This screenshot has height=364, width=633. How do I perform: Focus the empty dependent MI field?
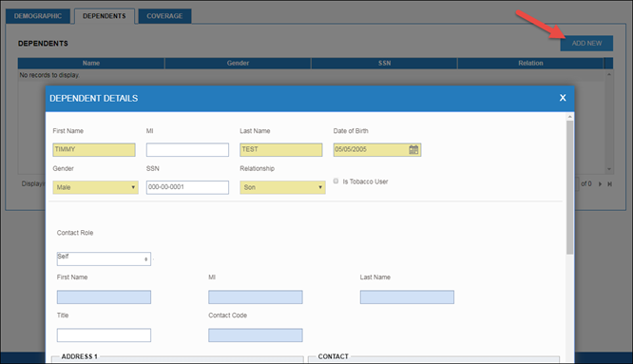[187, 150]
